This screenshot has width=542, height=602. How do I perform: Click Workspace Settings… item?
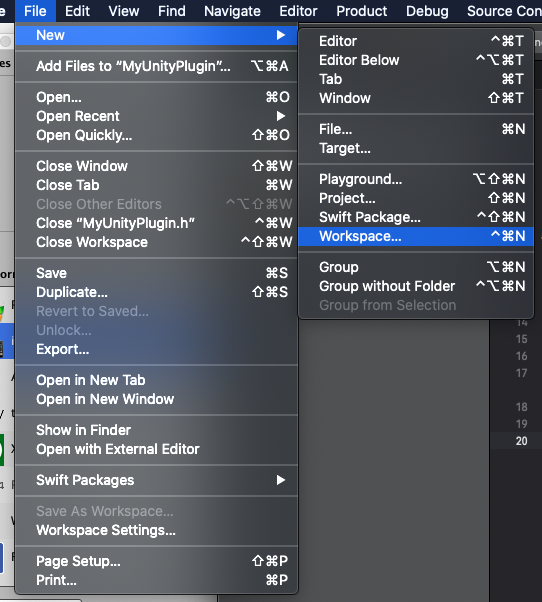[x=156, y=530]
